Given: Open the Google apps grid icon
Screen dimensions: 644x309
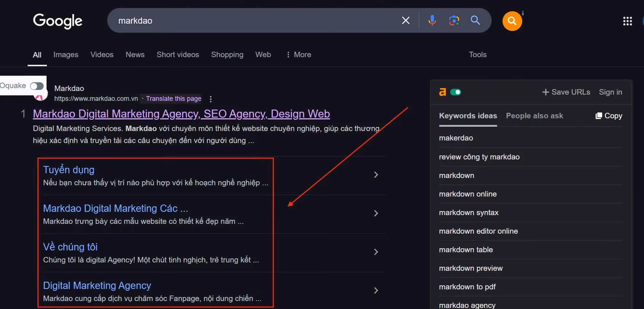Looking at the screenshot, I should point(628,21).
